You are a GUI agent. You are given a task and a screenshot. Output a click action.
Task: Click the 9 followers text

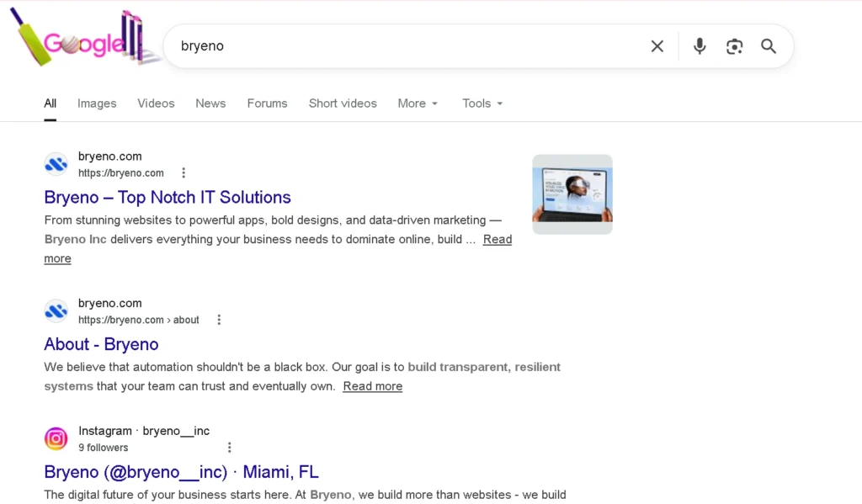[104, 448]
